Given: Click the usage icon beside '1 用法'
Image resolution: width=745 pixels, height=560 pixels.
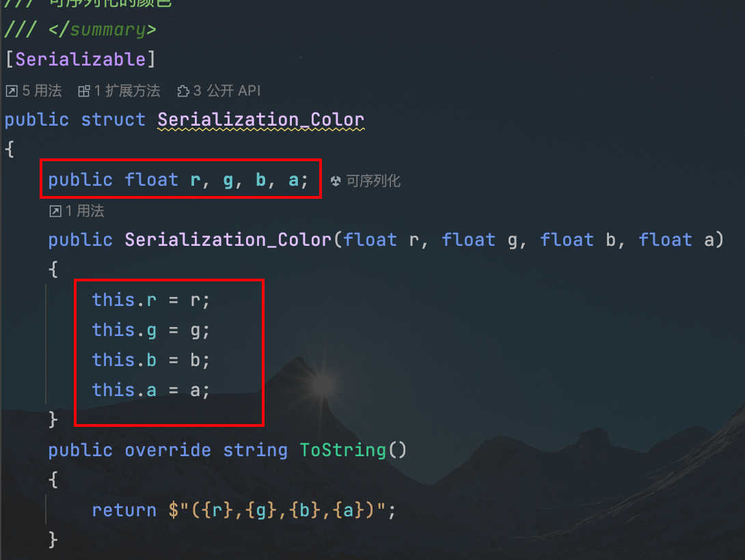Looking at the screenshot, I should click(55, 211).
